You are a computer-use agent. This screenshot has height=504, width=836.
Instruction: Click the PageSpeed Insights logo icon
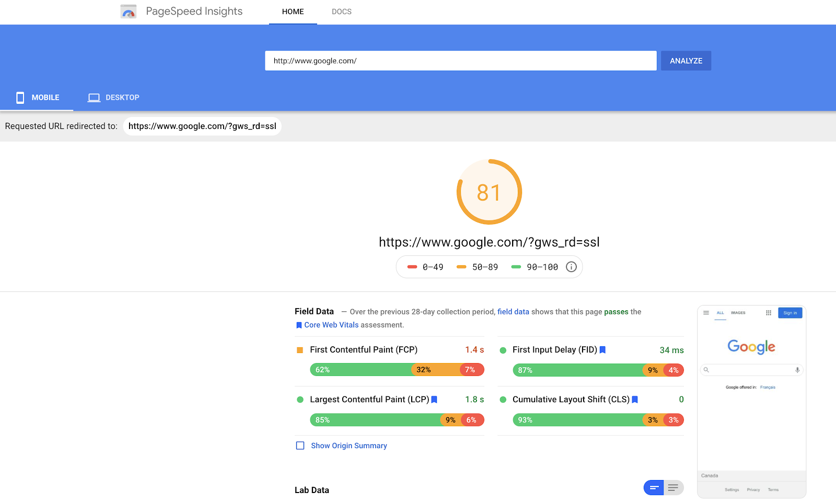pos(129,11)
